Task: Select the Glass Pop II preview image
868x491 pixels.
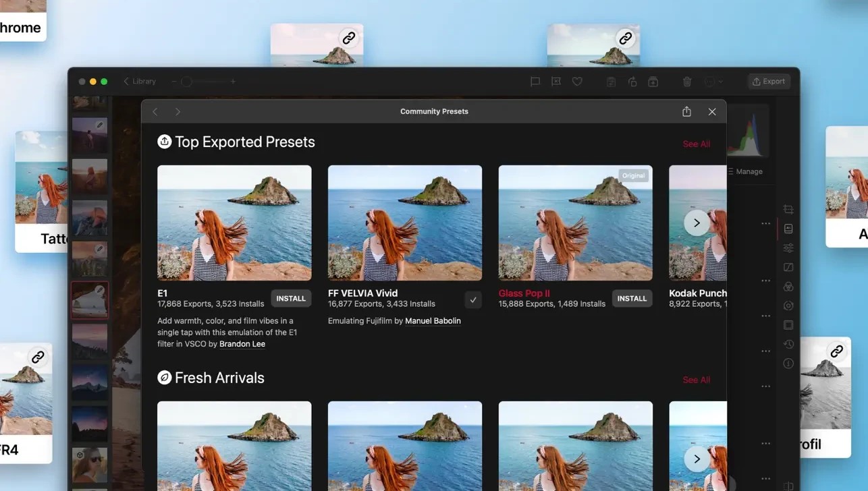Action: pyautogui.click(x=576, y=223)
